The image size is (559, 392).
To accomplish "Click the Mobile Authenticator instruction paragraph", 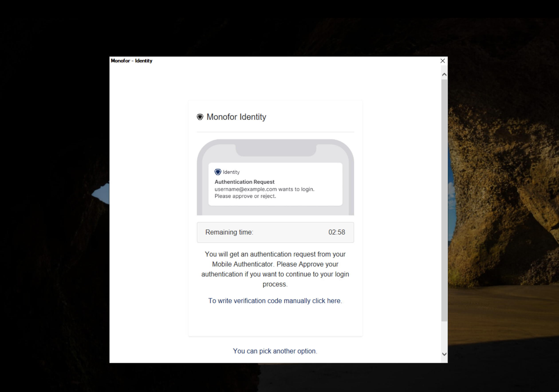I will tap(275, 269).
